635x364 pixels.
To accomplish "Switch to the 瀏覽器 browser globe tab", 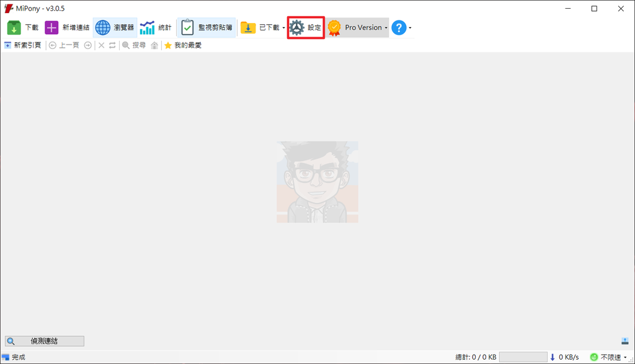I will (x=115, y=27).
